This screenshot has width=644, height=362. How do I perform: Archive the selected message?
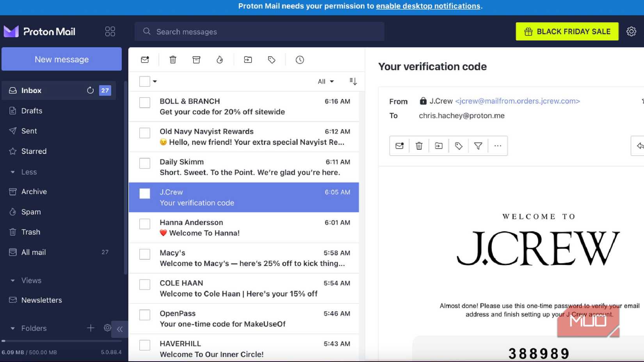pos(196,60)
